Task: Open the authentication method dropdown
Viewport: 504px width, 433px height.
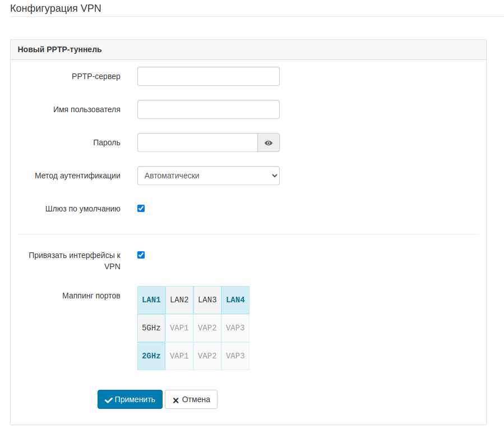Action: (x=208, y=176)
